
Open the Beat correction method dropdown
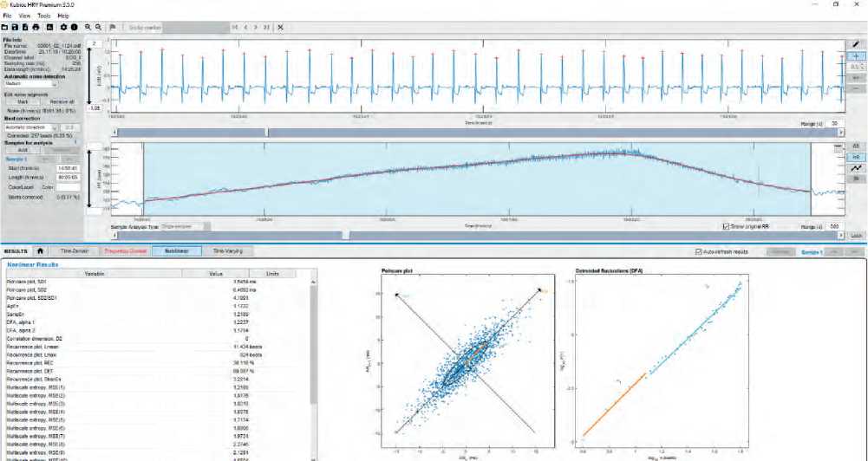click(x=30, y=127)
